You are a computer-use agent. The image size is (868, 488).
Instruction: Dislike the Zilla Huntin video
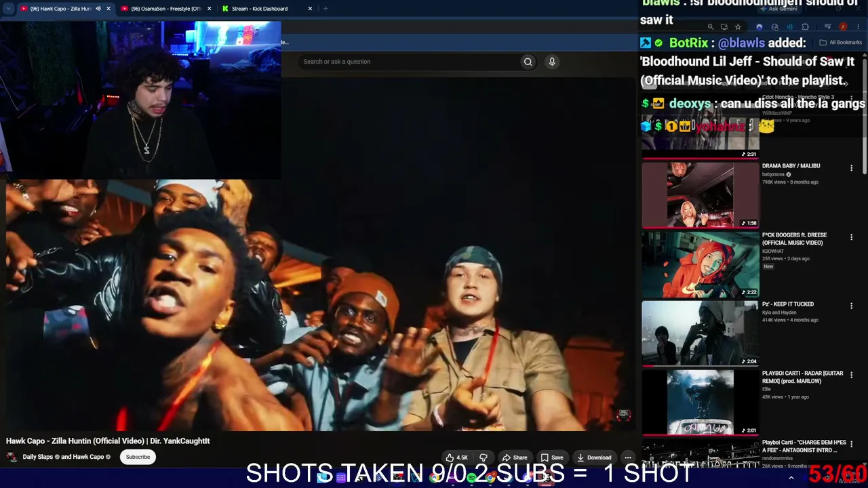pos(483,457)
